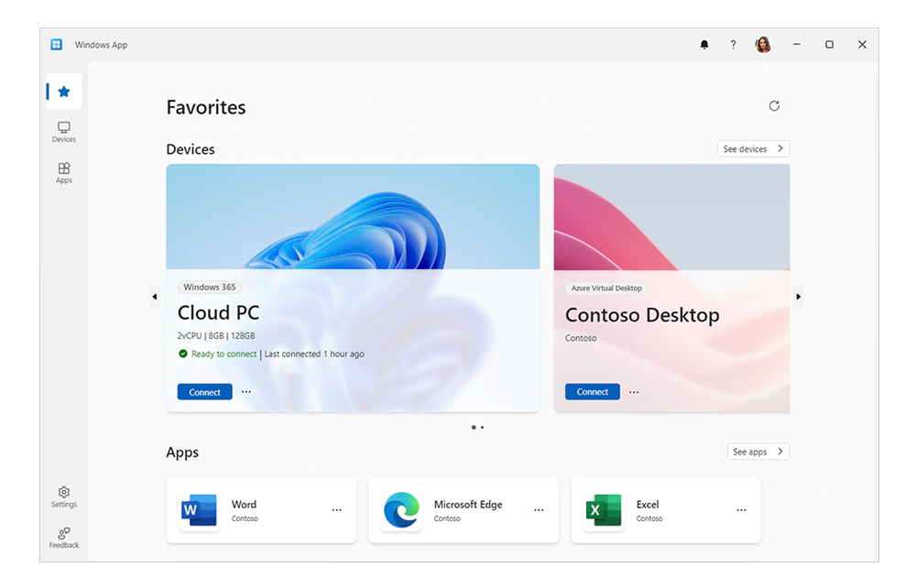916x588 pixels.
Task: Refresh the Favorites page
Action: (774, 105)
